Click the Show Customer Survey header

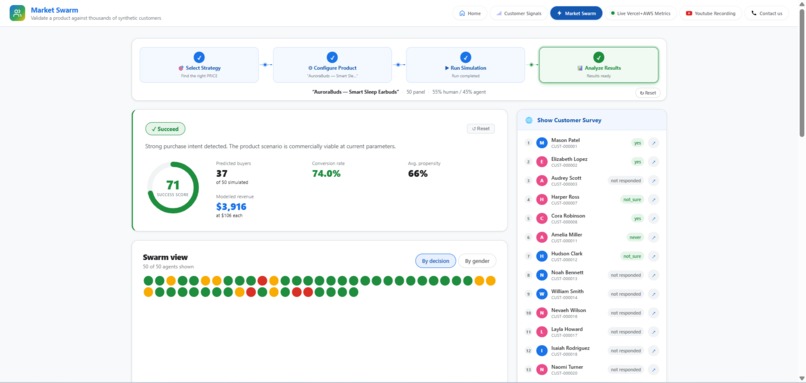pyautogui.click(x=592, y=120)
